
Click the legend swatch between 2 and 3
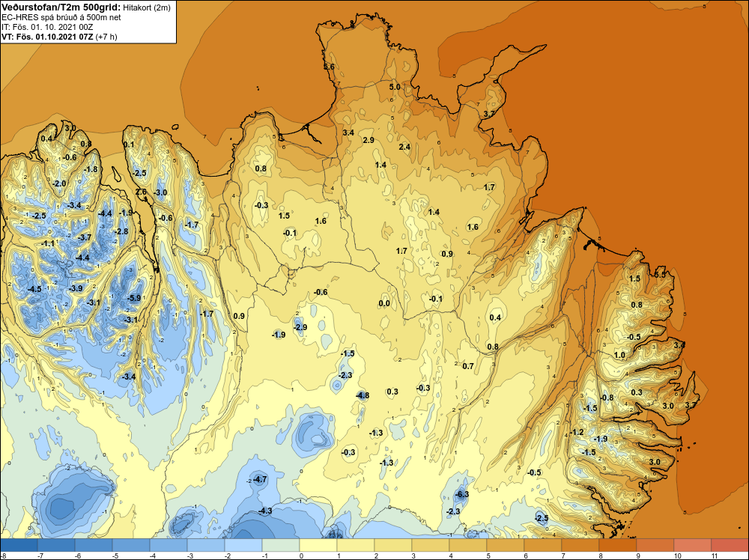(393, 545)
